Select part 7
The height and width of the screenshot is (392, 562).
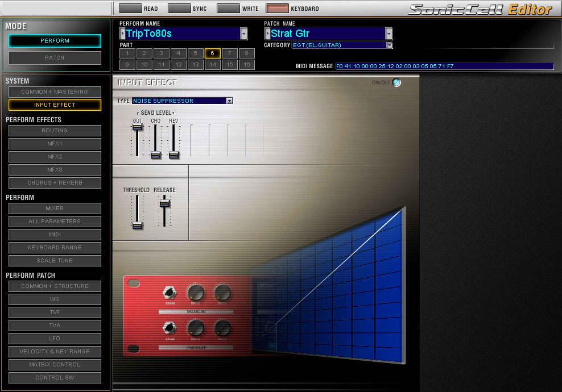(229, 53)
